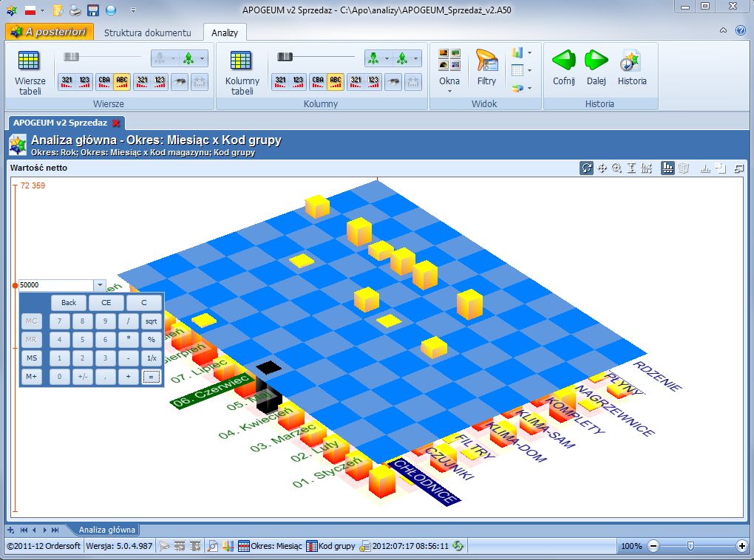Click the highlighted 06. Czerwiec axis label
This screenshot has width=754, height=560.
tap(213, 391)
